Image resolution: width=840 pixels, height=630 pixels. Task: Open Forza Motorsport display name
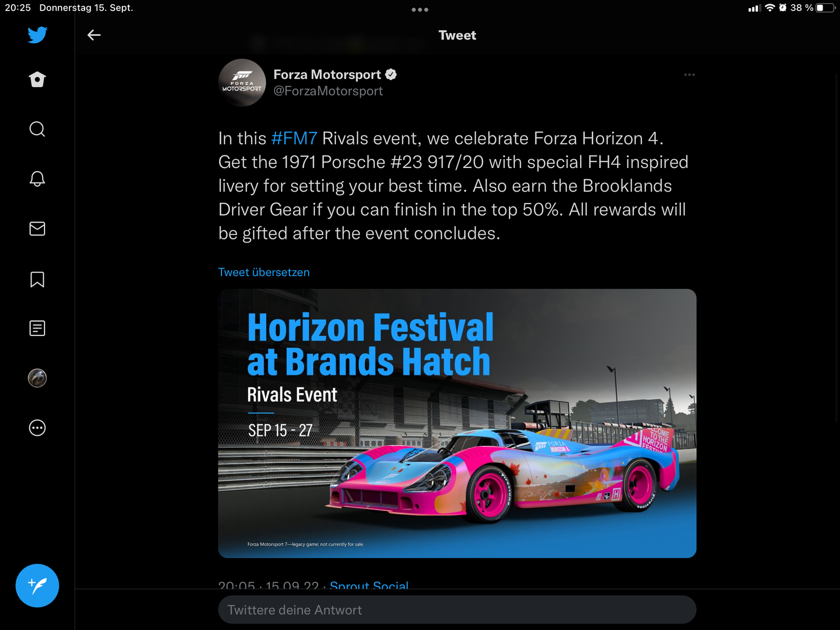(x=327, y=75)
